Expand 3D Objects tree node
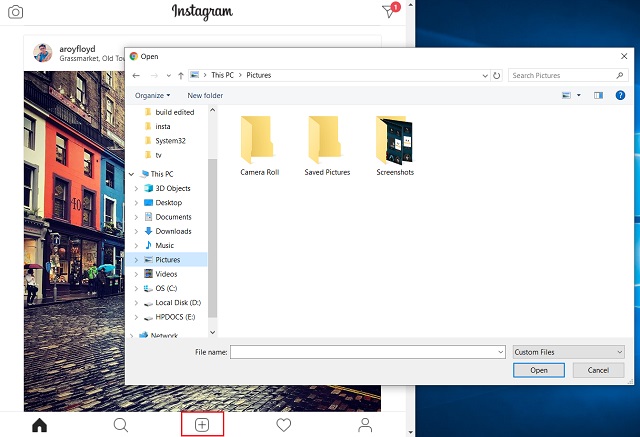The width and height of the screenshot is (640, 437). (136, 189)
